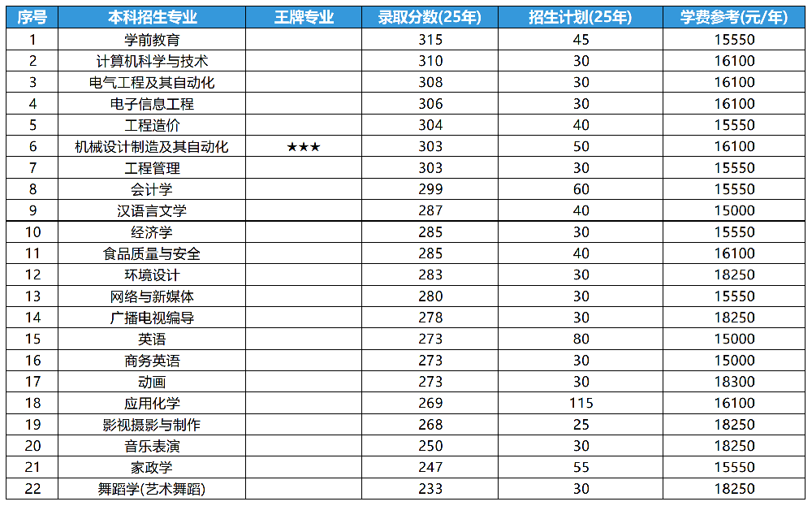This screenshot has height=506, width=812.
Task: Click the 计算机科学与技术 cell
Action: [152, 61]
